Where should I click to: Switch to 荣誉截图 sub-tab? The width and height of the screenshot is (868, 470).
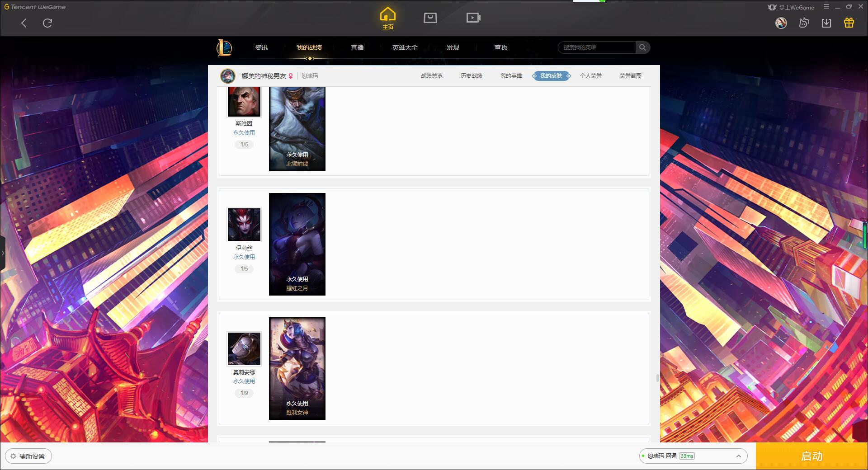[x=631, y=76]
